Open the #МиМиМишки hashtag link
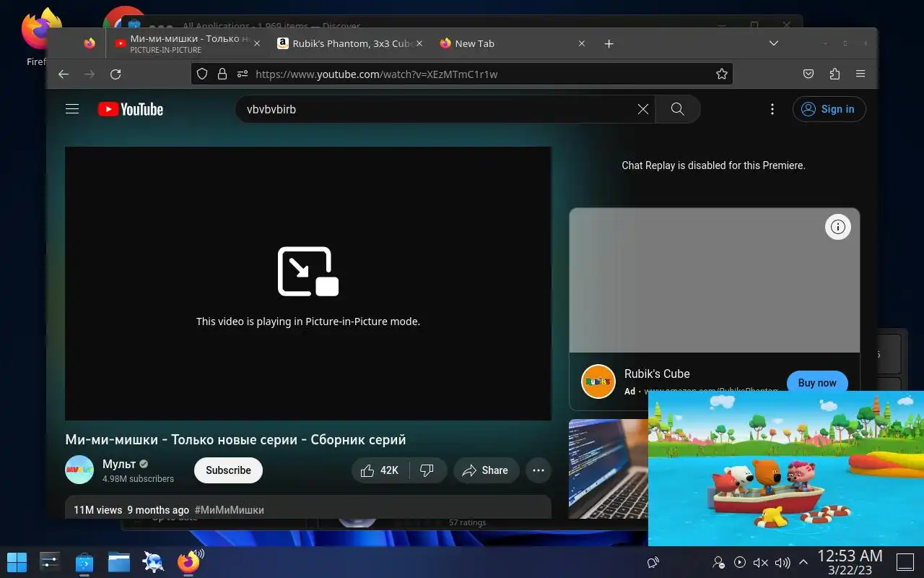Image resolution: width=924 pixels, height=578 pixels. pyautogui.click(x=229, y=510)
